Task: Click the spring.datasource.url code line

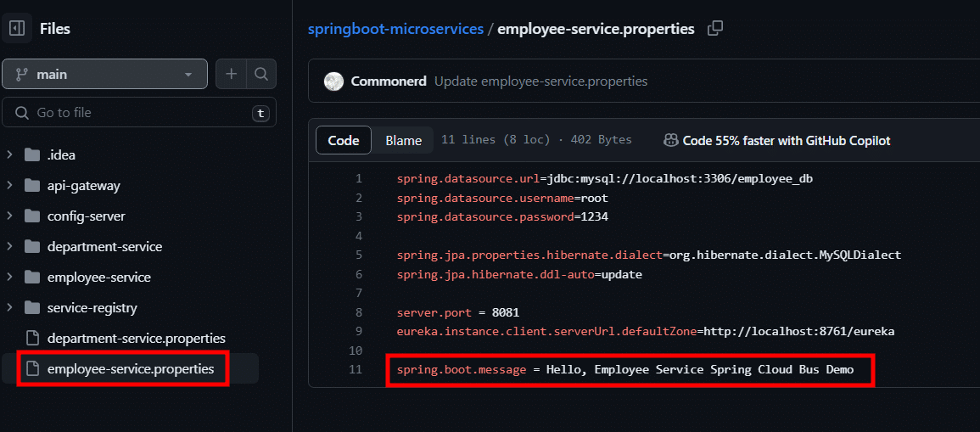Action: click(604, 179)
